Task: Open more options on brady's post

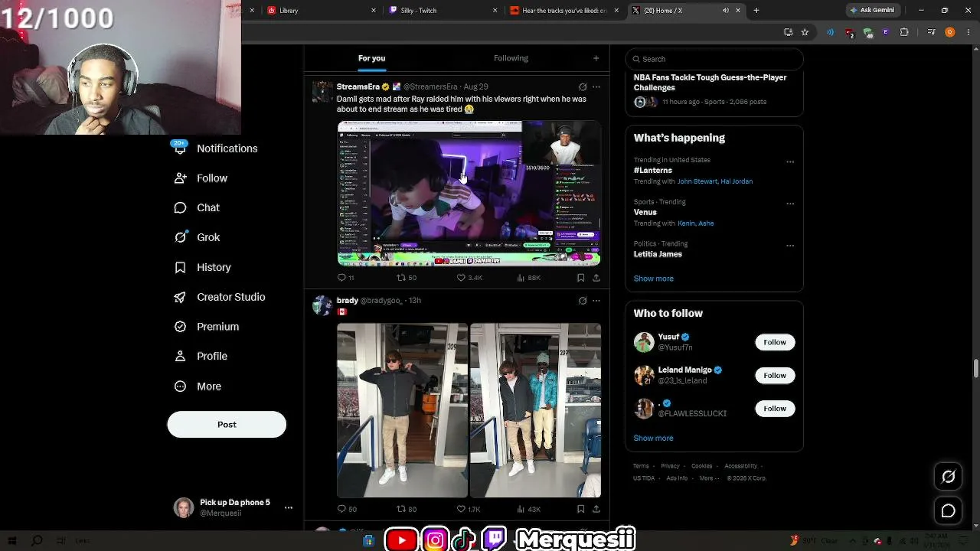Action: pyautogui.click(x=596, y=301)
